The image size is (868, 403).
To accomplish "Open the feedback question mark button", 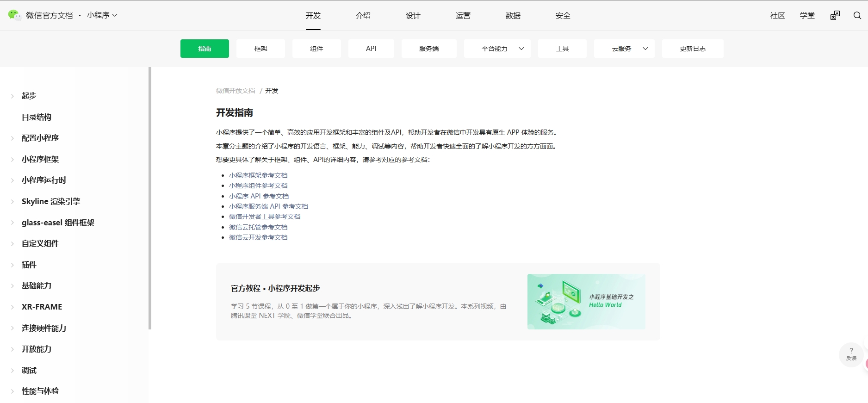I will pos(851,354).
